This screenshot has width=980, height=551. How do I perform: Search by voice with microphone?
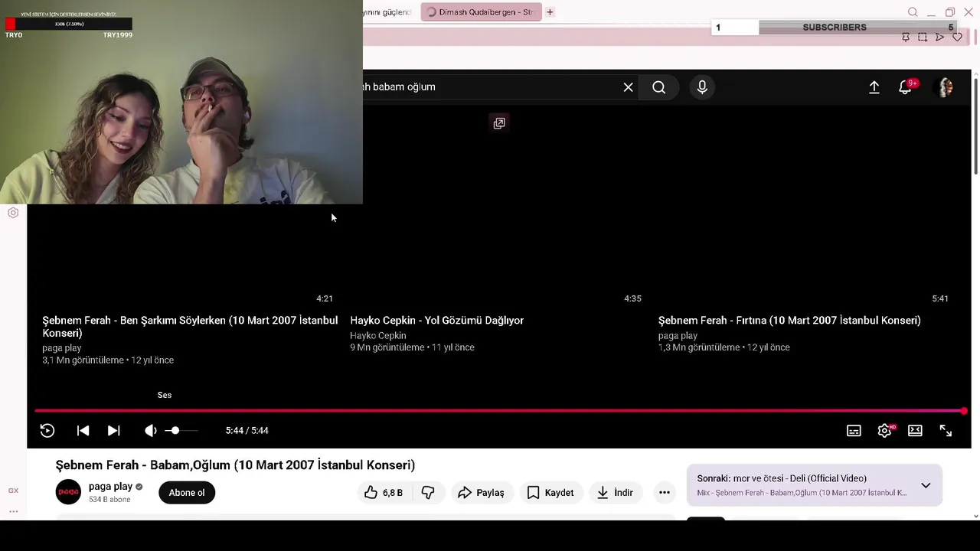pyautogui.click(x=702, y=87)
